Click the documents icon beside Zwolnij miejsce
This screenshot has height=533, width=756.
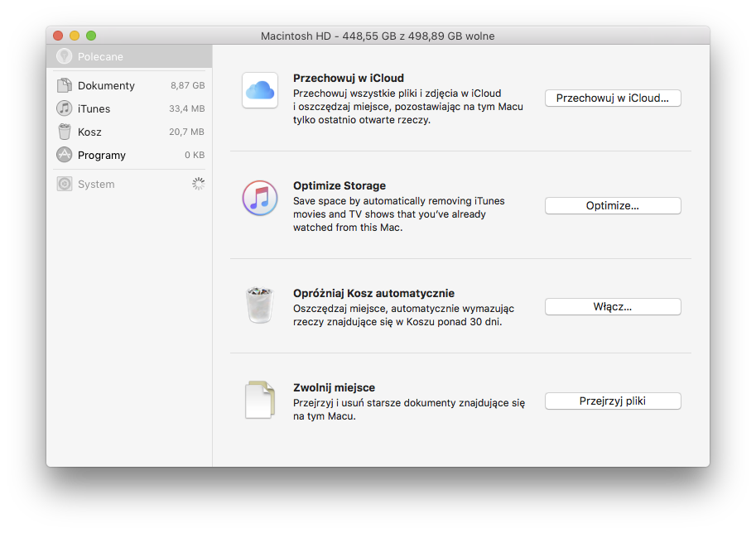pos(260,400)
